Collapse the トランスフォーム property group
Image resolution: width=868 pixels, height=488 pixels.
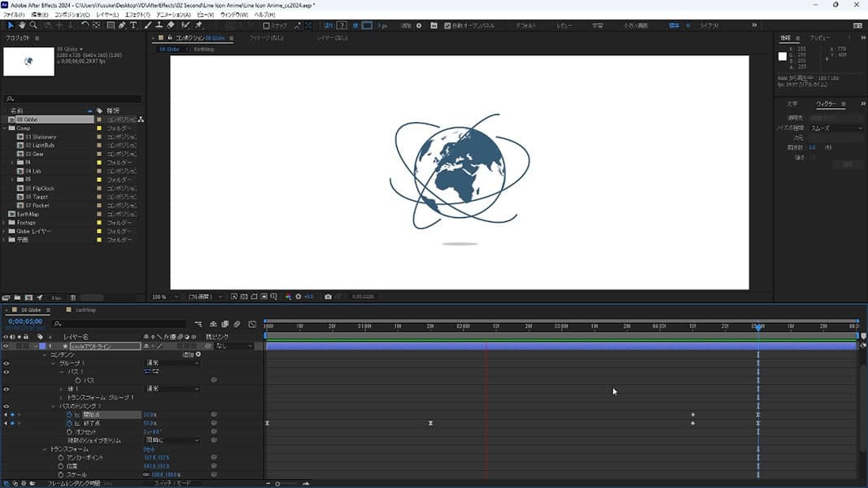click(x=46, y=449)
